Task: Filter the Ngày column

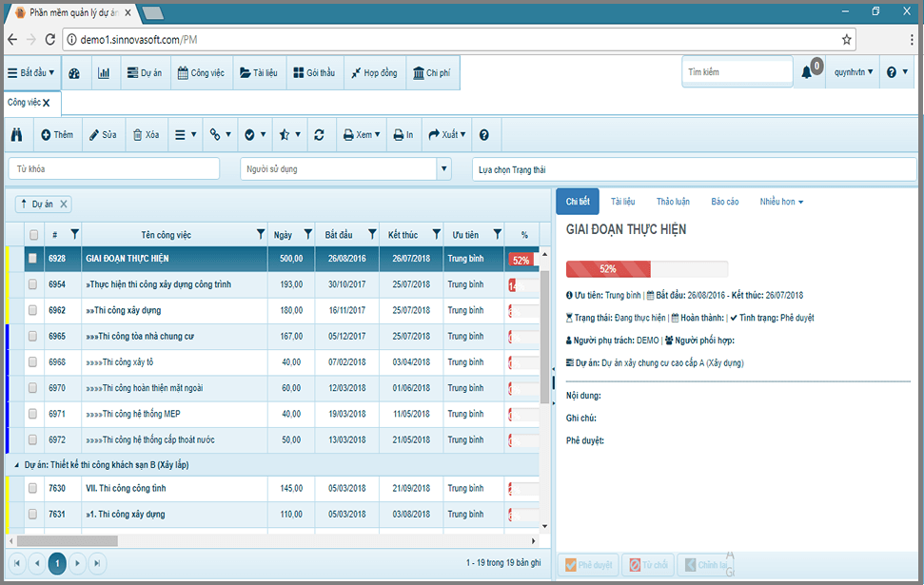Action: click(x=307, y=234)
